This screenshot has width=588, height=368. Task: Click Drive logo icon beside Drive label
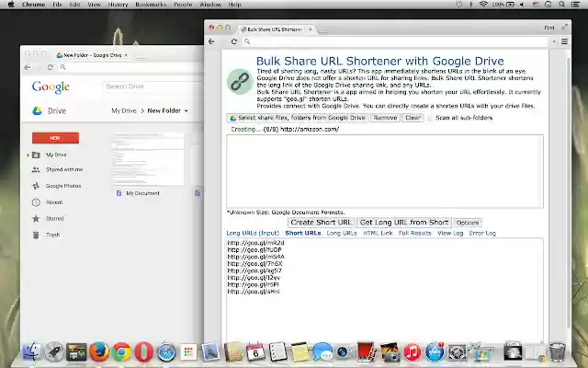37,110
